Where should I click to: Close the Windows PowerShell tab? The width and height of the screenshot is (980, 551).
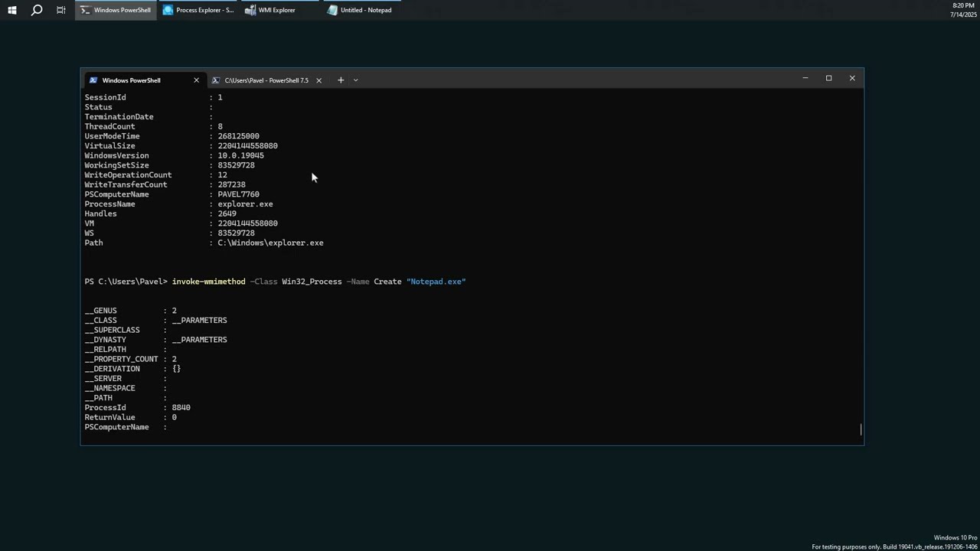[x=196, y=80]
